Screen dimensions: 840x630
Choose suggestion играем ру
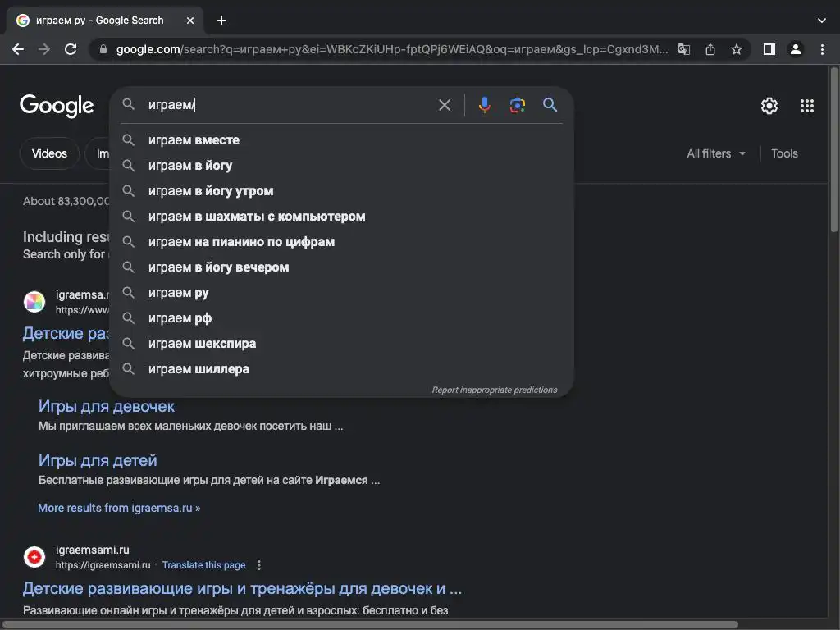(x=341, y=293)
